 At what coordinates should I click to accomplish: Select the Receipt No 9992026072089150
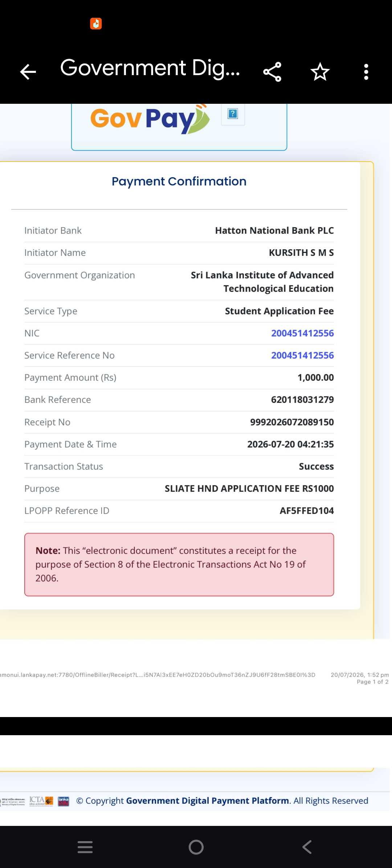pos(292,422)
